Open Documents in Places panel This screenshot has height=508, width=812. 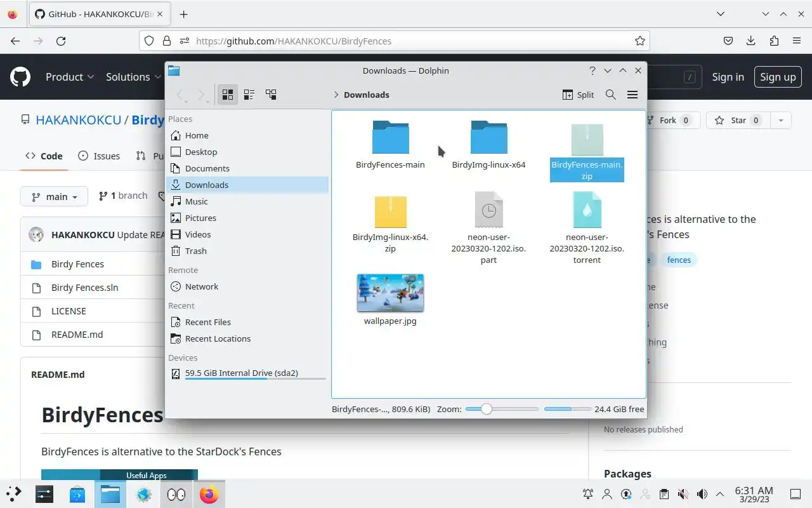coord(247,168)
